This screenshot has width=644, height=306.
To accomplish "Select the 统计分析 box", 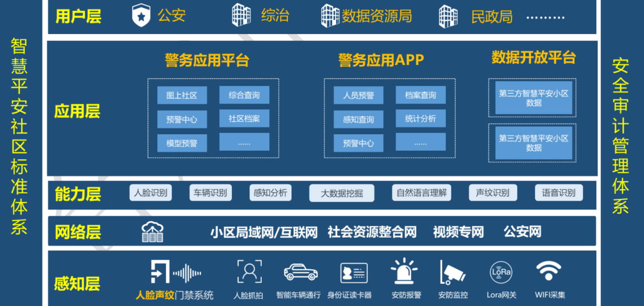I will (420, 119).
